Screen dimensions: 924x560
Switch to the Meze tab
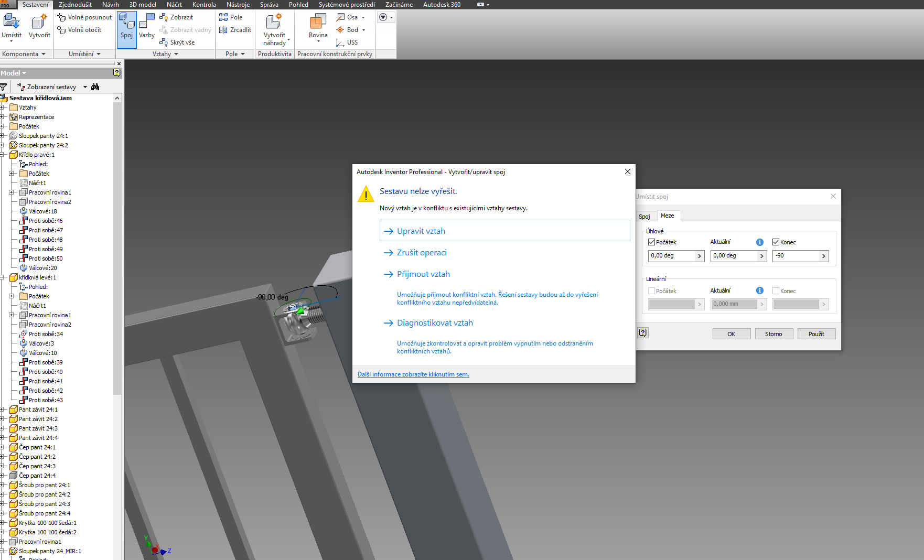[668, 216]
